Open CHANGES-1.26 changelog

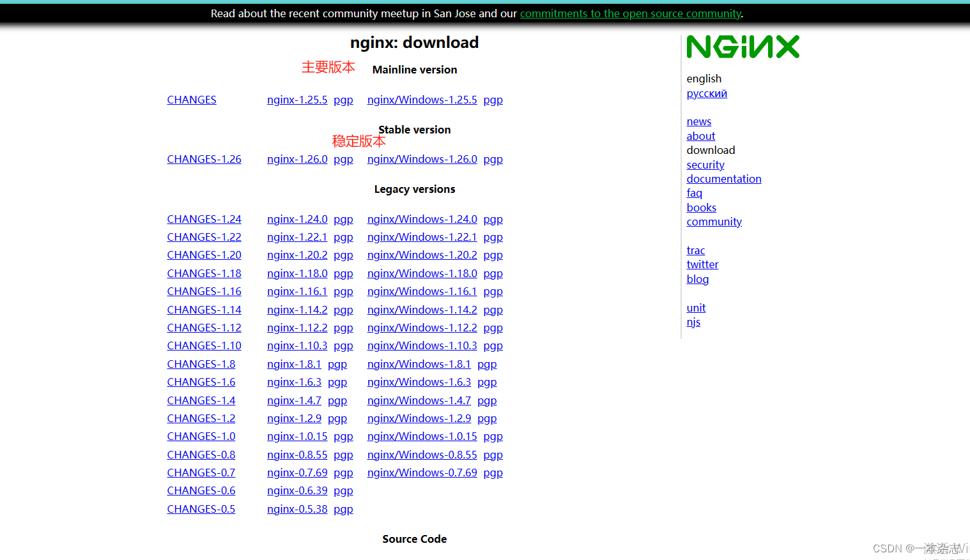coord(204,159)
